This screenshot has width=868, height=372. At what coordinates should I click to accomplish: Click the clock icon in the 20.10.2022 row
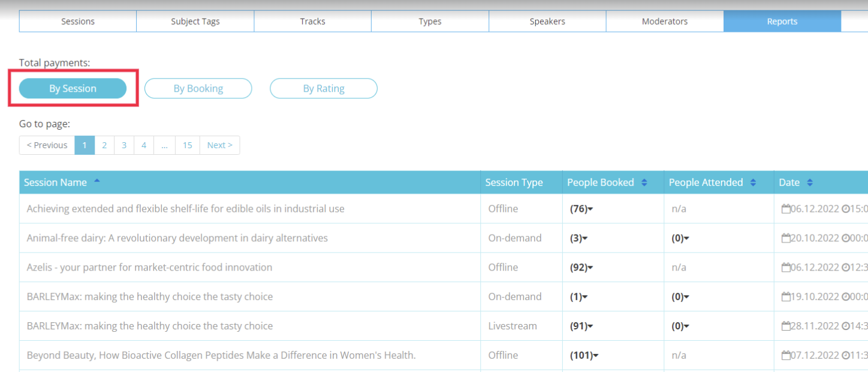click(845, 238)
